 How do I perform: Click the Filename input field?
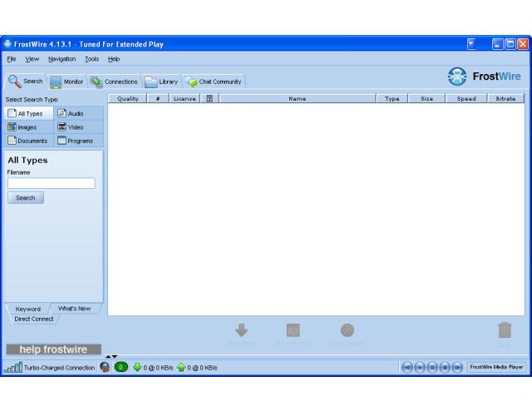(x=52, y=183)
